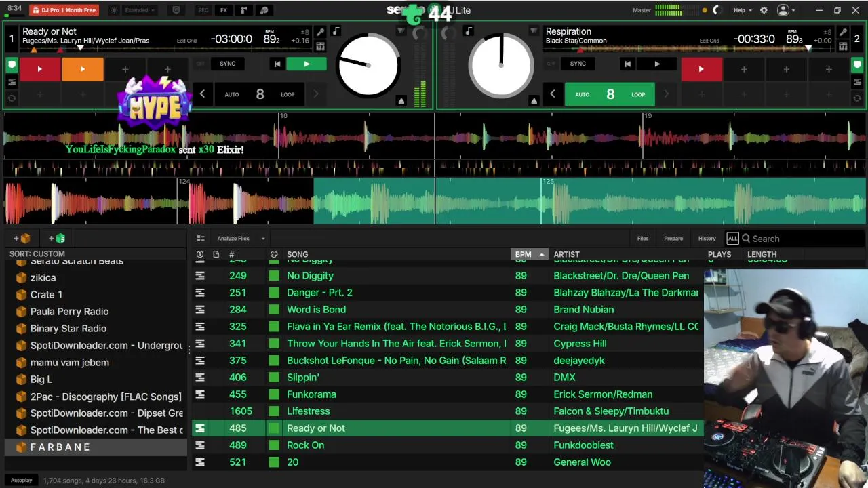Click the ALL search filter button
This screenshot has width=868, height=488.
coord(732,239)
